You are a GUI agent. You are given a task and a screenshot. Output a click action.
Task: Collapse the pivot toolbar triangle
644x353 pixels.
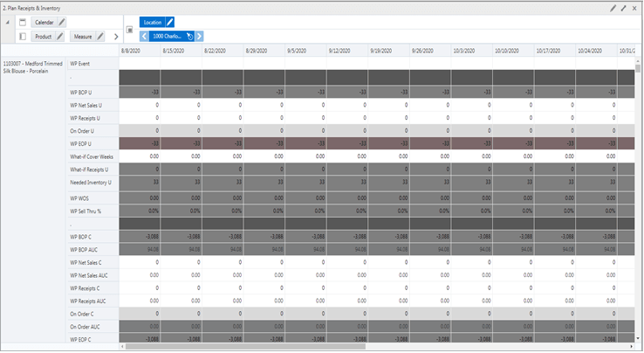click(7, 22)
